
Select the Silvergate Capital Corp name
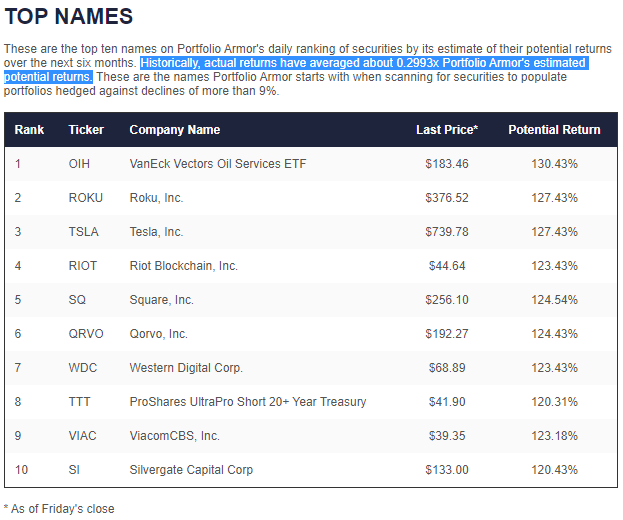pyautogui.click(x=191, y=470)
